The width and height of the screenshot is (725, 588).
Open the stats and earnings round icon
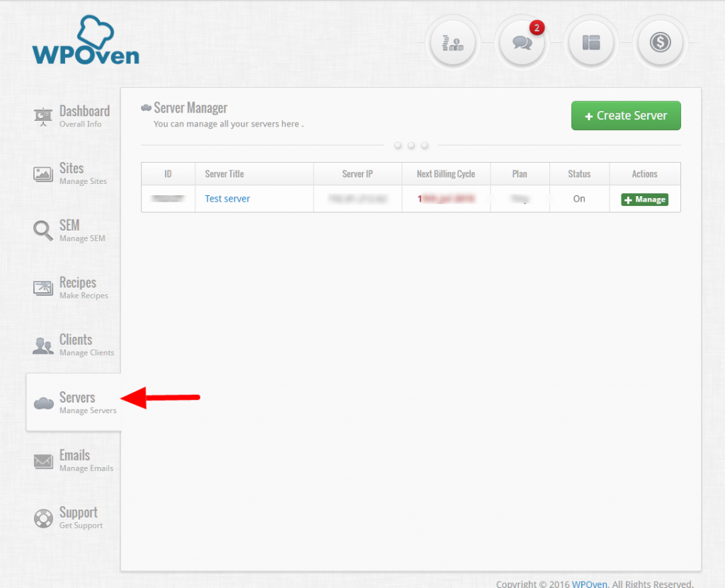[452, 43]
